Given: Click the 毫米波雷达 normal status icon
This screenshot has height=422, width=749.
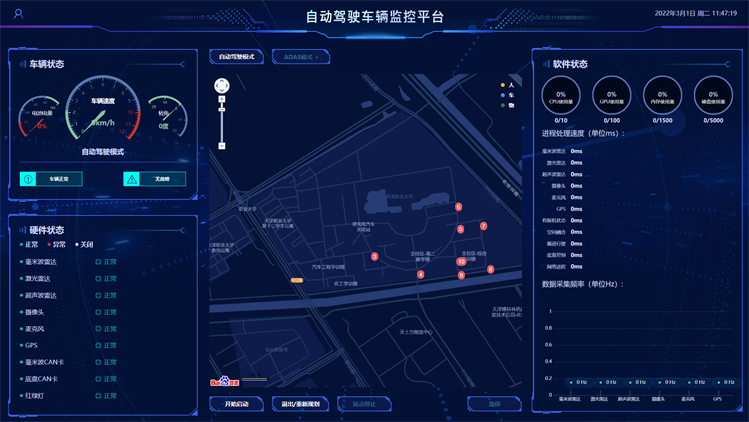Looking at the screenshot, I should [x=98, y=262].
